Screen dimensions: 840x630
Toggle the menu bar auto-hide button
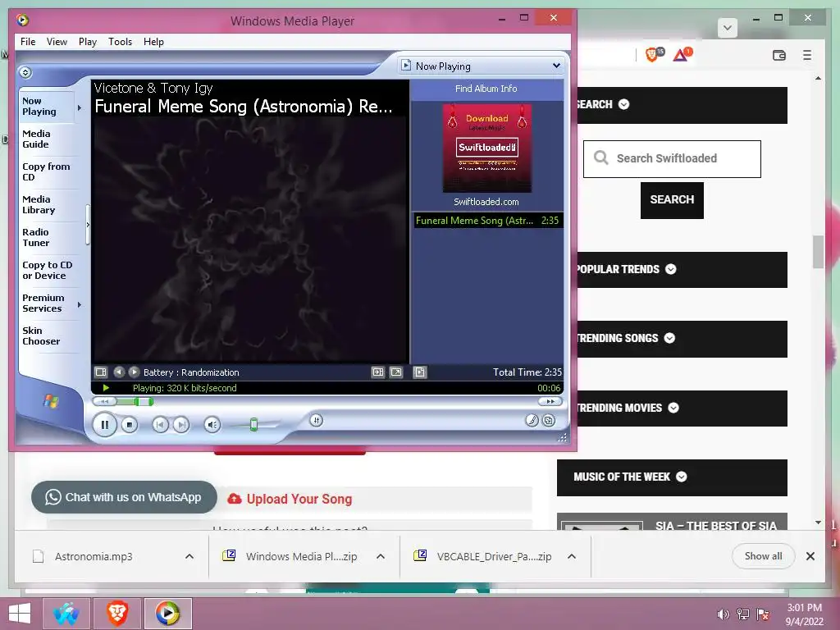click(x=25, y=72)
